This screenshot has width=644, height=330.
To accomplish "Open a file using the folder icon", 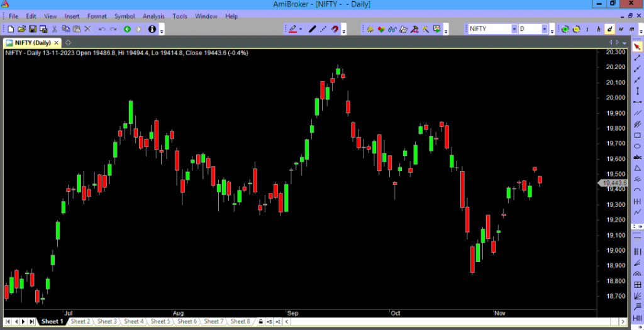I will (22, 29).
